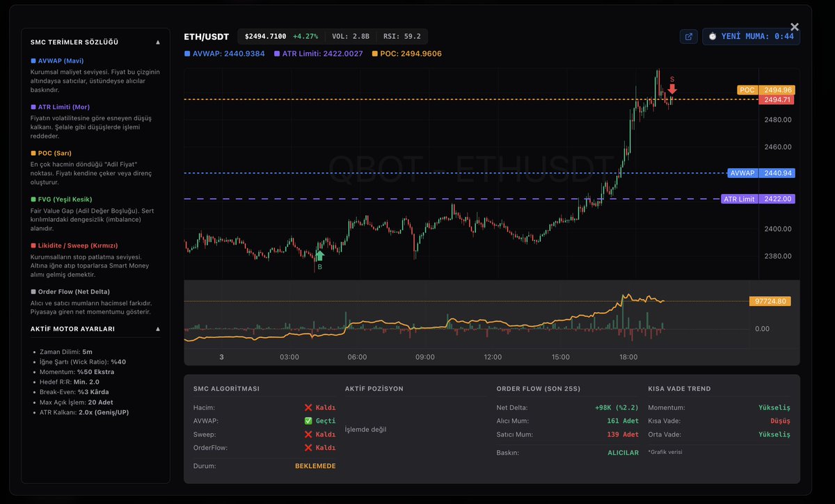The image size is (835, 504).
Task: Click the Momentum Yükseliş trend value
Action: coord(774,407)
